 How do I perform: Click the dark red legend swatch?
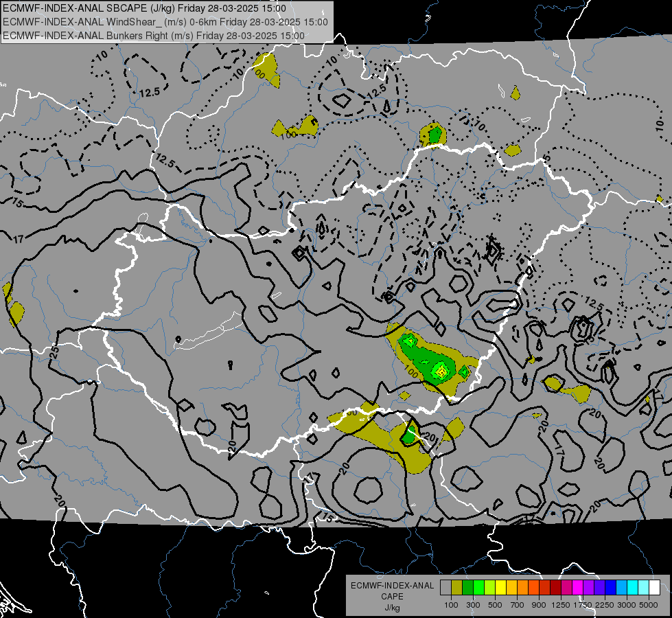(x=555, y=588)
